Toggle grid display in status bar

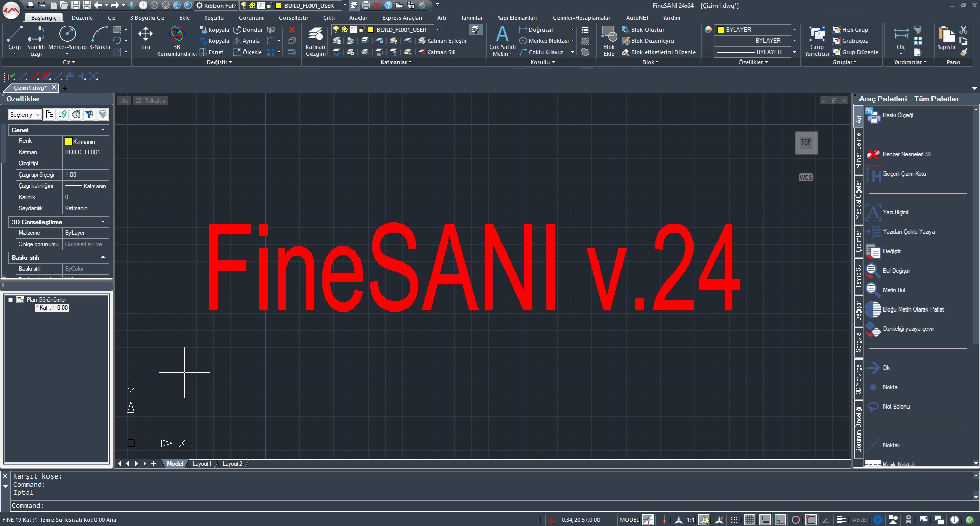749,520
